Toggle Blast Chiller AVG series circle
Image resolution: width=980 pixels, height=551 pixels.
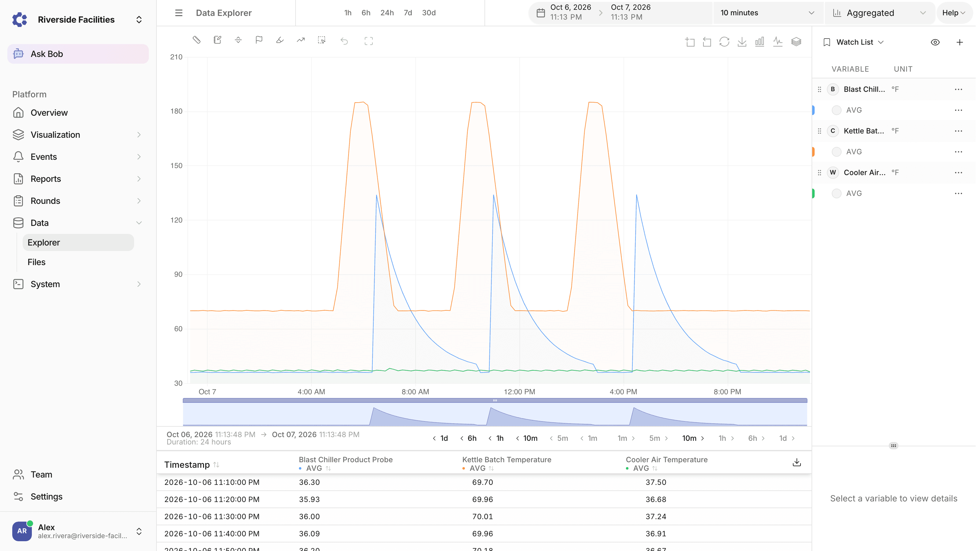[x=836, y=110]
